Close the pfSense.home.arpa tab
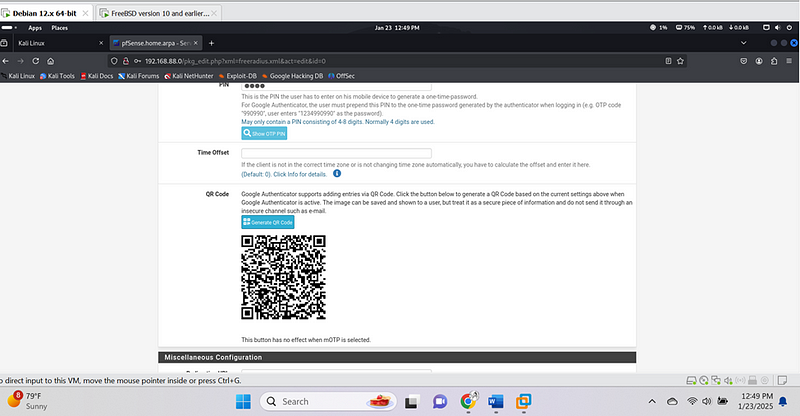The width and height of the screenshot is (800, 416). 195,43
